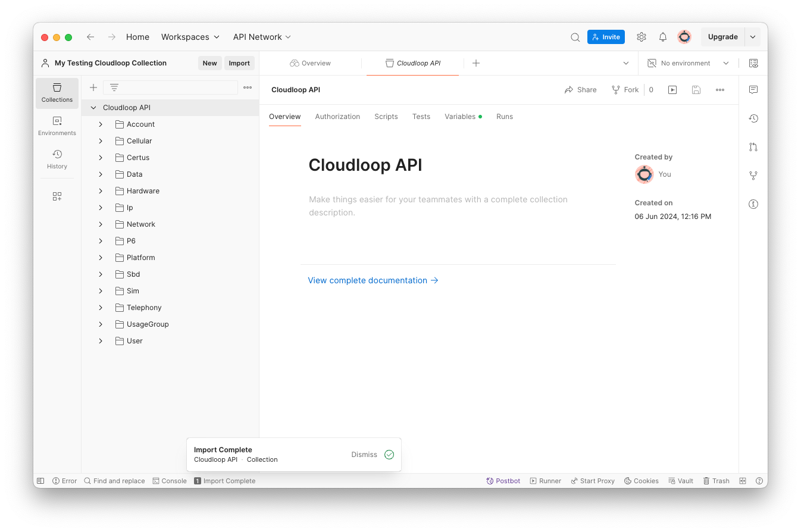Open the pull requests icon in right sidebar
This screenshot has width=801, height=532.
coord(753,147)
